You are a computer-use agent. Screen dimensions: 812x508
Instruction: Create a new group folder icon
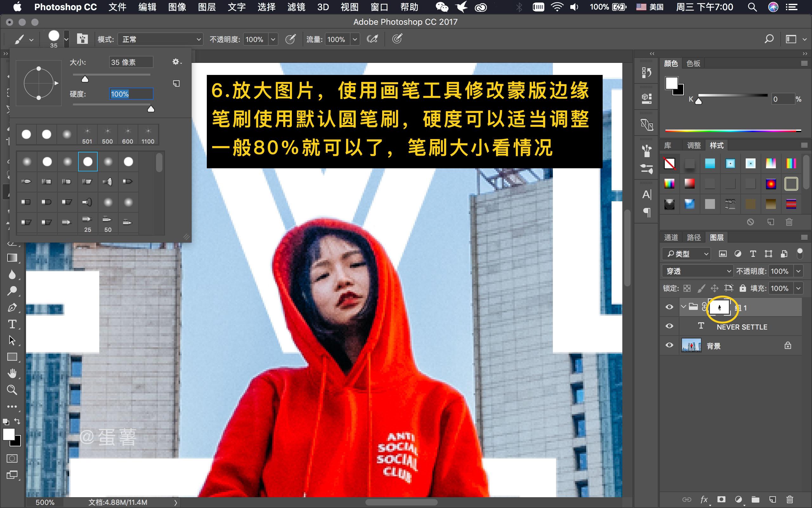point(755,500)
